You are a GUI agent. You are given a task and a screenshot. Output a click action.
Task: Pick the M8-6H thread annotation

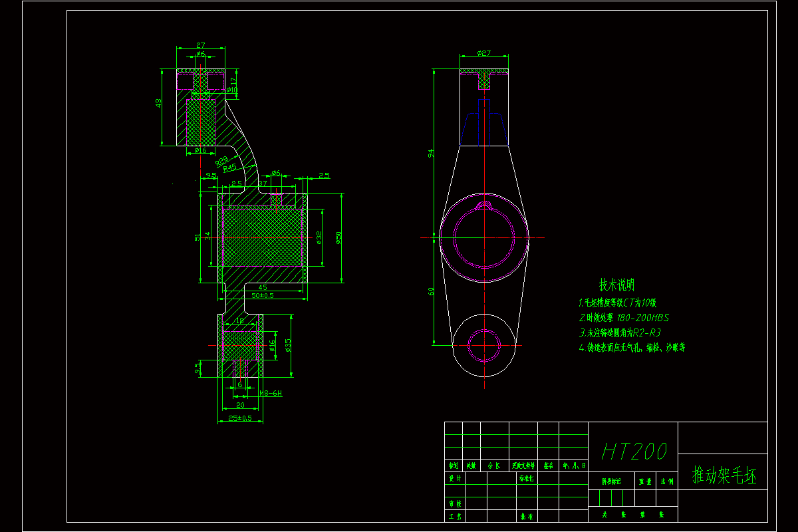(271, 393)
